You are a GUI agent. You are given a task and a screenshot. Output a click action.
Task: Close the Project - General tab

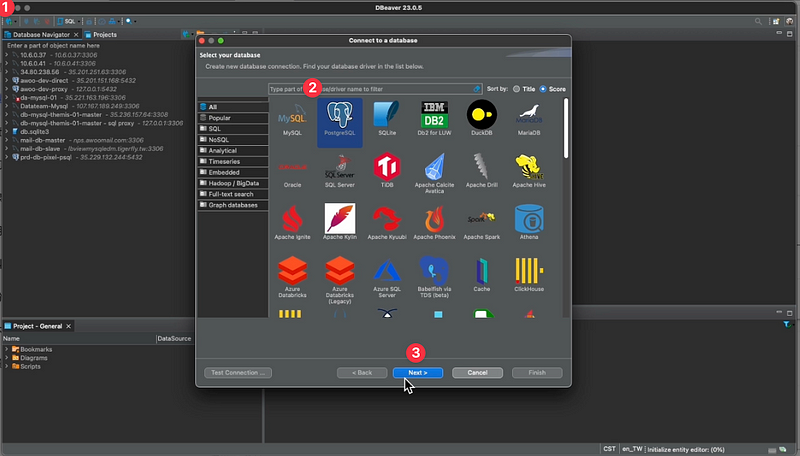[x=68, y=326]
